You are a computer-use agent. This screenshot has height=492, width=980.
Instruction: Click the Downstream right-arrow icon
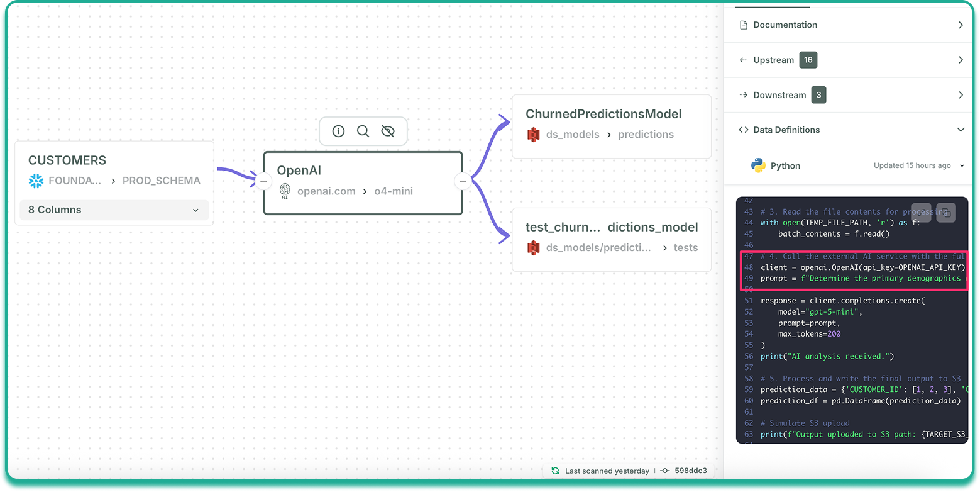click(x=743, y=95)
